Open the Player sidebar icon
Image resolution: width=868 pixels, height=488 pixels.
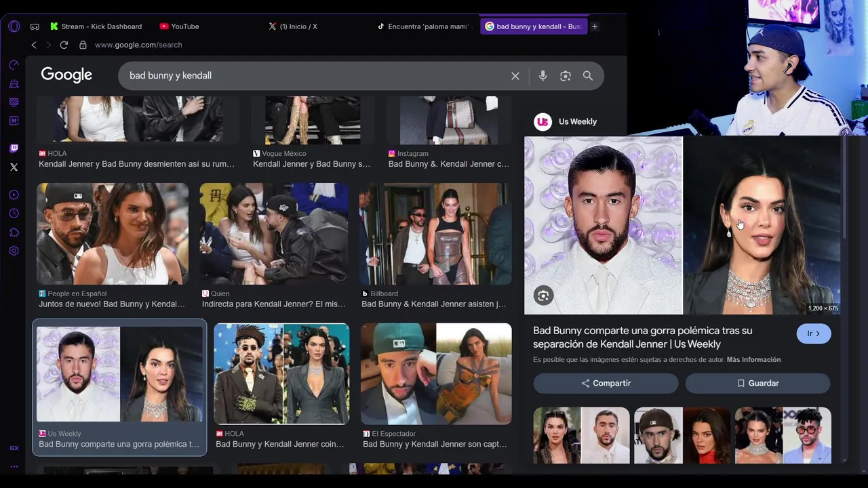pos(14,195)
